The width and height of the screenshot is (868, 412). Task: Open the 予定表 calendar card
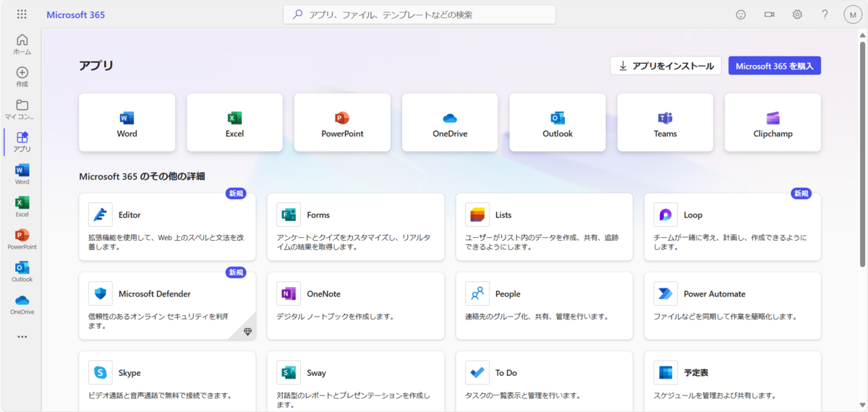tap(733, 382)
